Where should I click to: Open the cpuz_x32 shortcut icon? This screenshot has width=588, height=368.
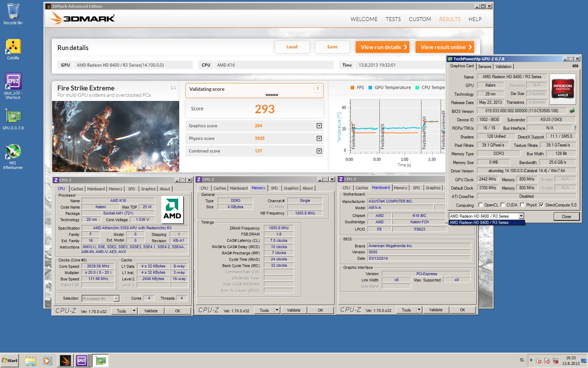coord(13,86)
